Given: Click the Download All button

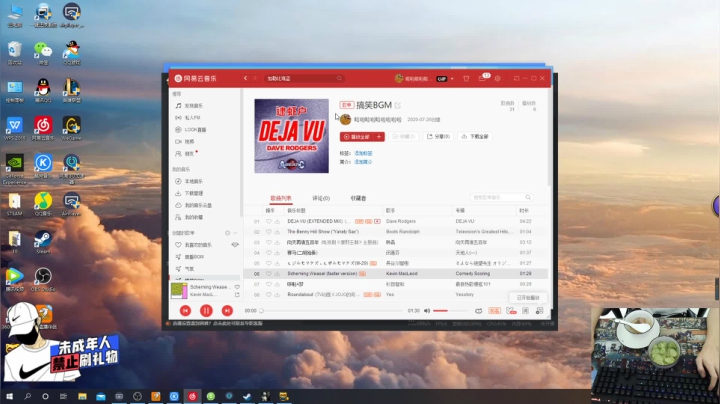Looking at the screenshot, I should click(475, 136).
